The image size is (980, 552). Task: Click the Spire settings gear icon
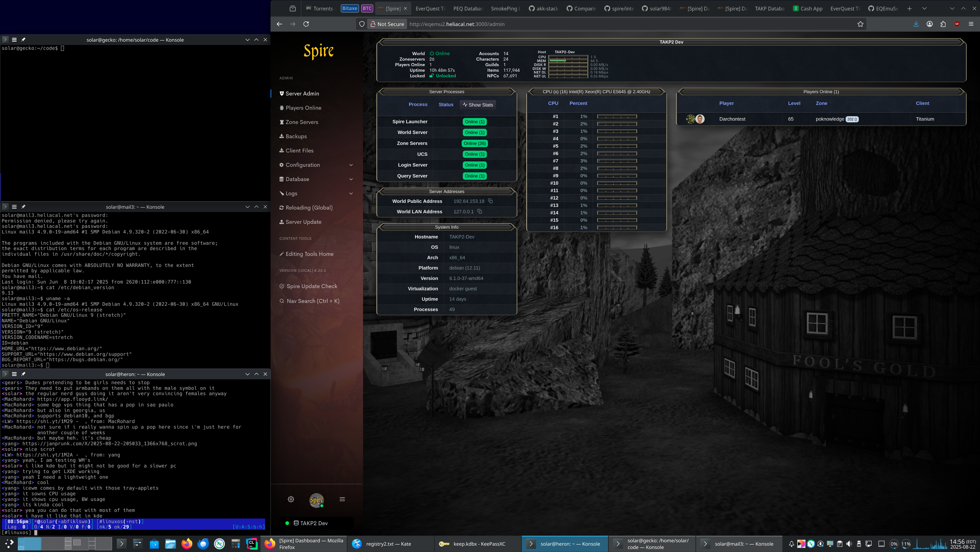pos(291,499)
